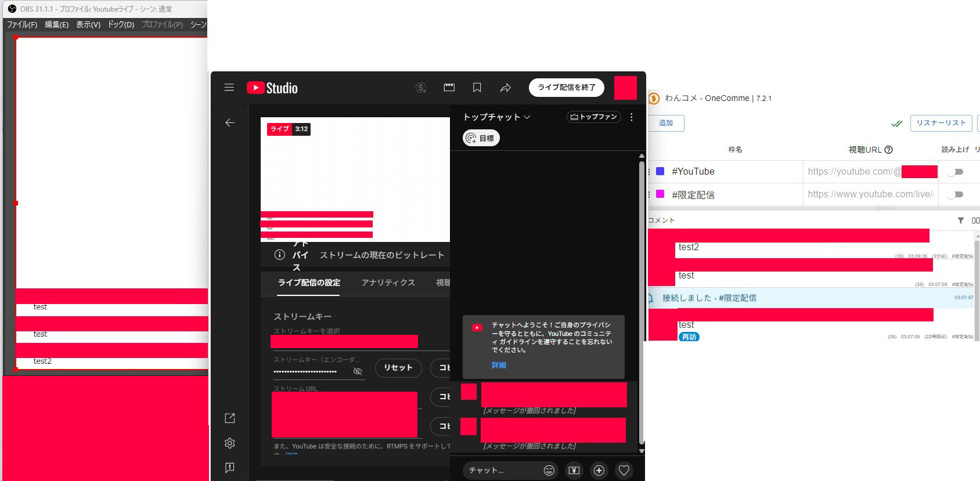Click the OBS logo icon in title bar
The width and height of the screenshot is (980, 481).
pyautogui.click(x=12, y=9)
